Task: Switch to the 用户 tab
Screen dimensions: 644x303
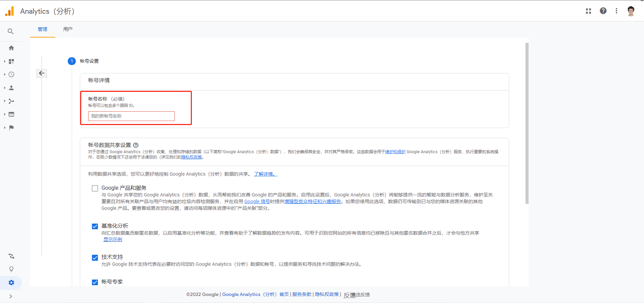Action: click(x=68, y=29)
